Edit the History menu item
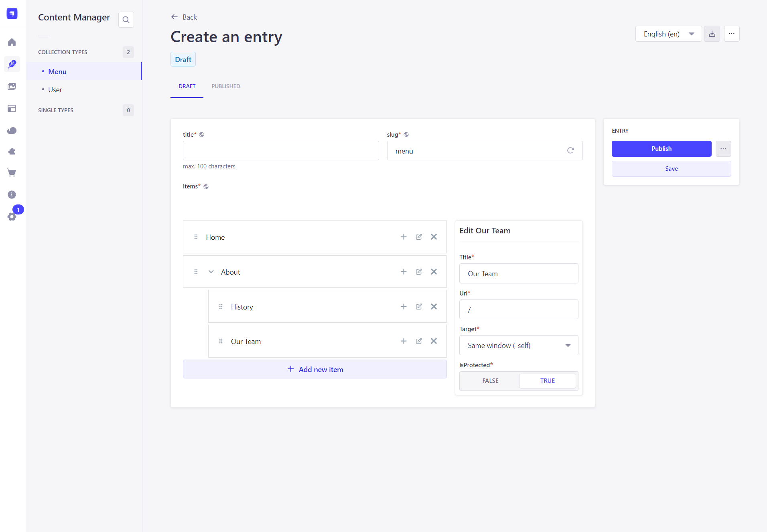The image size is (767, 532). (419, 307)
